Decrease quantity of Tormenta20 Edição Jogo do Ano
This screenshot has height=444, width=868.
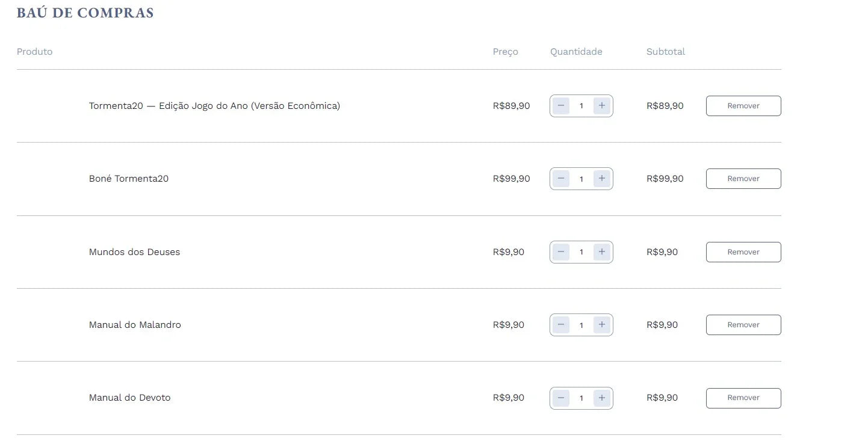(561, 106)
